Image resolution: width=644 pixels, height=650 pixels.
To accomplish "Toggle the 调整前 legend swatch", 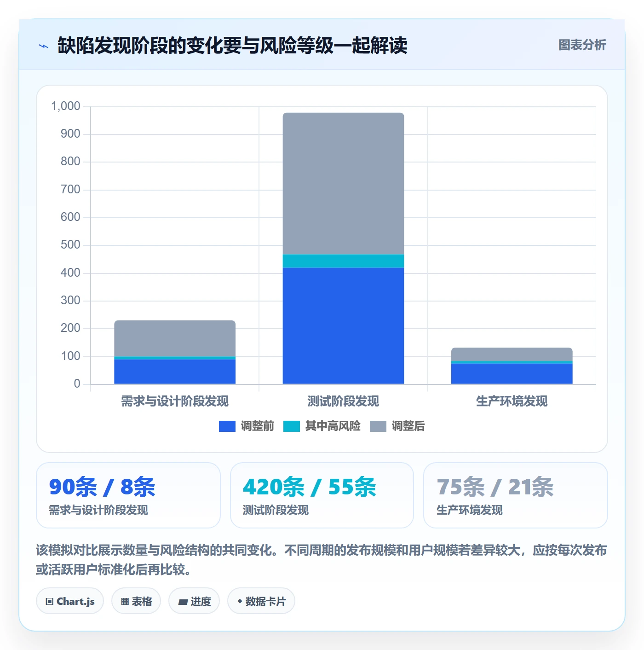I will (x=227, y=426).
